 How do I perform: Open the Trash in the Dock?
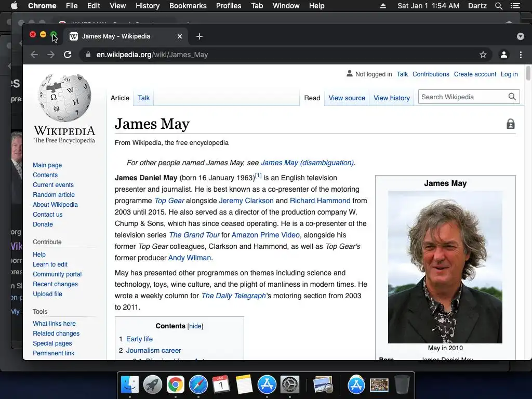402,384
